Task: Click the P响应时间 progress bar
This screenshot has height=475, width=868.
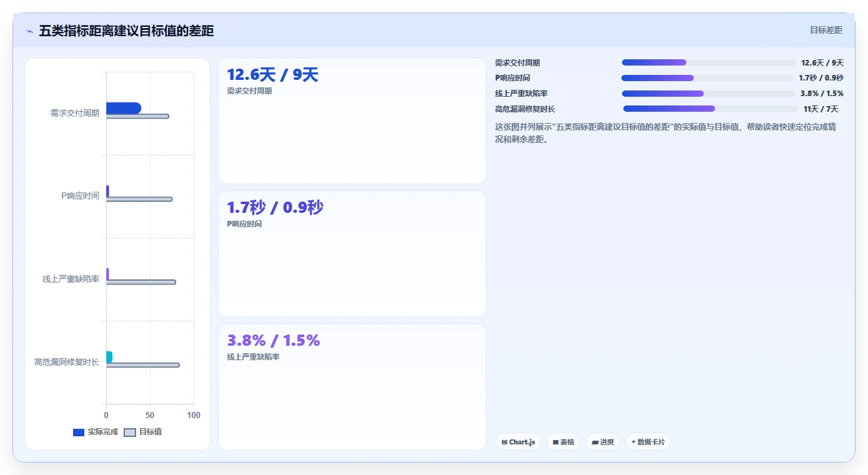Action: pyautogui.click(x=708, y=78)
